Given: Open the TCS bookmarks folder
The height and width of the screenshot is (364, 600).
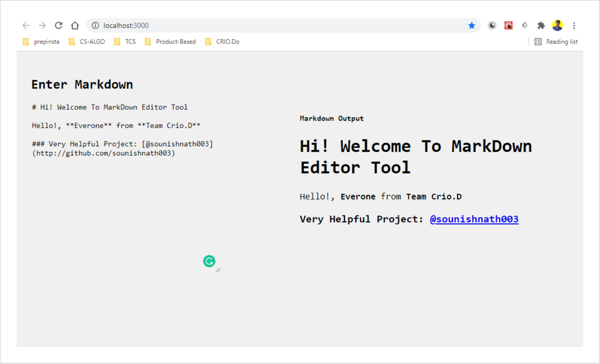Looking at the screenshot, I should coord(128,41).
